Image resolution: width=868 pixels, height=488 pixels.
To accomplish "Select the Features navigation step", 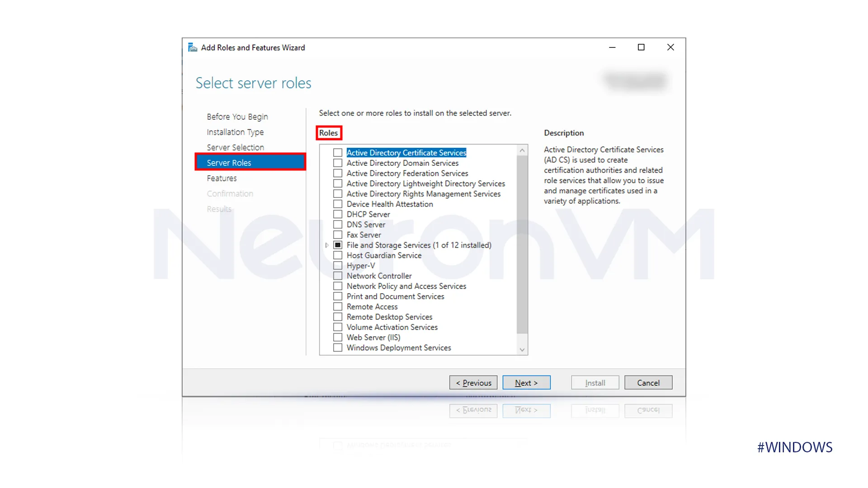I will (222, 178).
